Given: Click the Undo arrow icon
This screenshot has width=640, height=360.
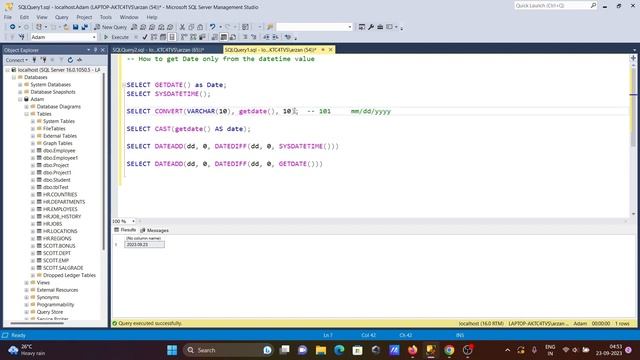Looking at the screenshot, I should coord(212,27).
